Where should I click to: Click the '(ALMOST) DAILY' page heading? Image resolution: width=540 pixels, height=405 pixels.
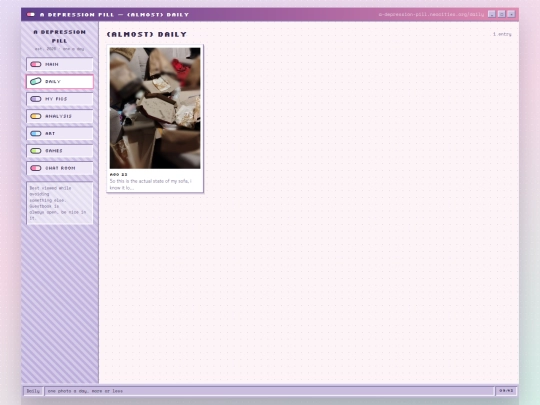(x=147, y=34)
